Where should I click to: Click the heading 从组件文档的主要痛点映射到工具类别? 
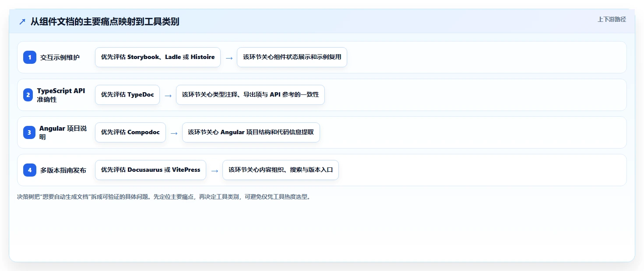click(105, 22)
